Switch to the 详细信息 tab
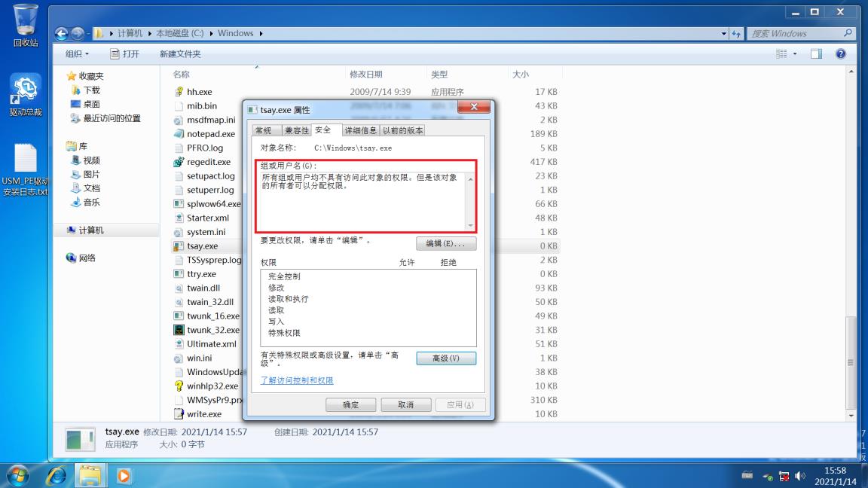This screenshot has width=868, height=488. (x=360, y=130)
